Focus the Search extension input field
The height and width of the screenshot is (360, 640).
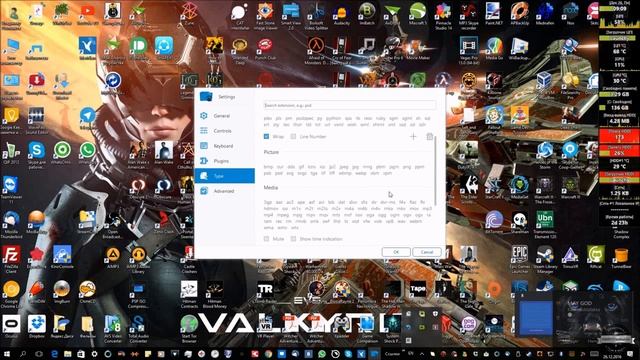350,105
